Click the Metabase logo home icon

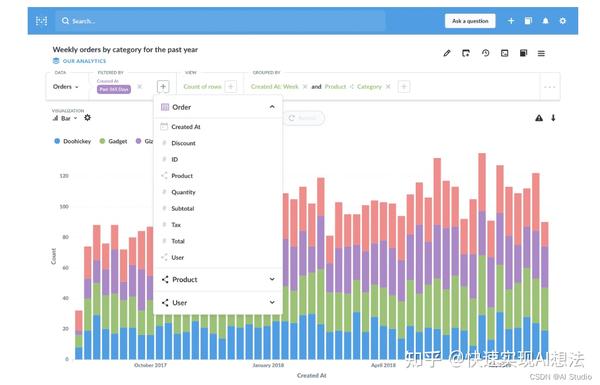click(x=41, y=21)
